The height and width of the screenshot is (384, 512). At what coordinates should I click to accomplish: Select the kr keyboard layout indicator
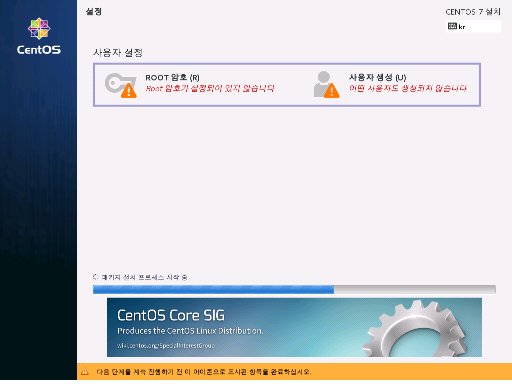(x=473, y=26)
